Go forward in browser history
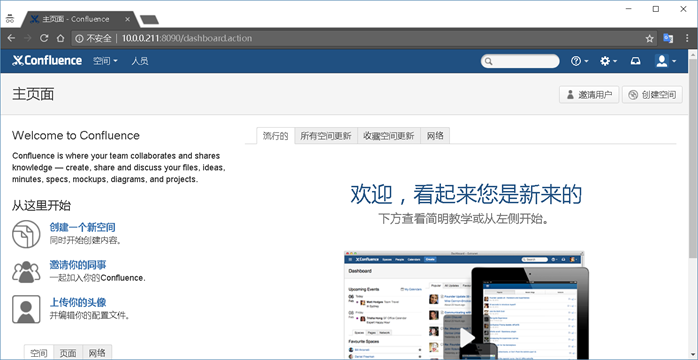 click(28, 38)
